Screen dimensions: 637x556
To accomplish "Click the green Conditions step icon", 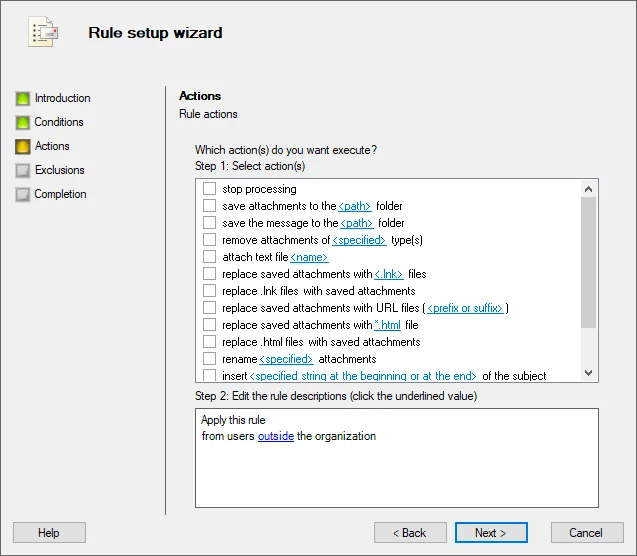I will (x=22, y=123).
